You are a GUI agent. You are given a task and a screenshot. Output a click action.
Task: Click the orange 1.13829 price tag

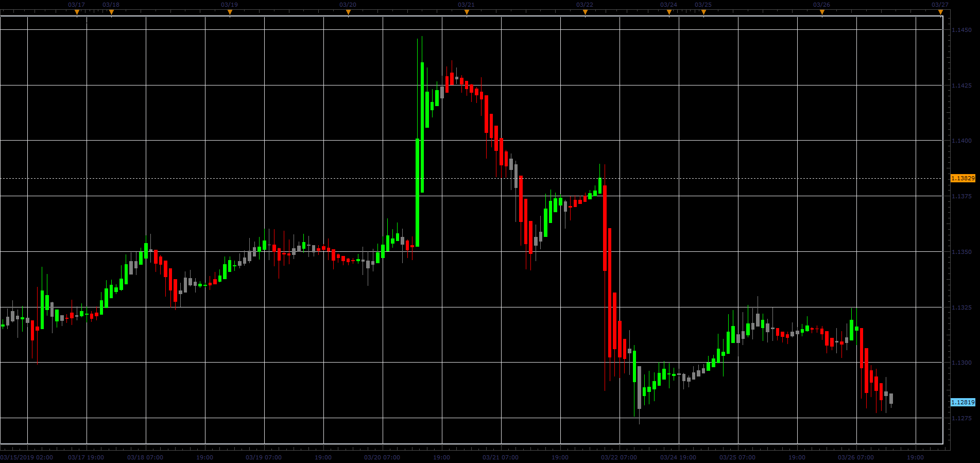pos(962,178)
